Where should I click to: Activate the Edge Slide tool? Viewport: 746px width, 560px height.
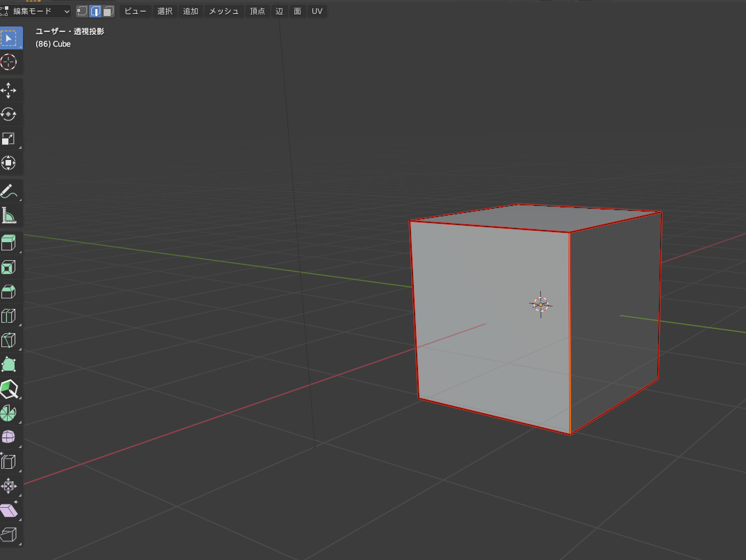tap(9, 461)
